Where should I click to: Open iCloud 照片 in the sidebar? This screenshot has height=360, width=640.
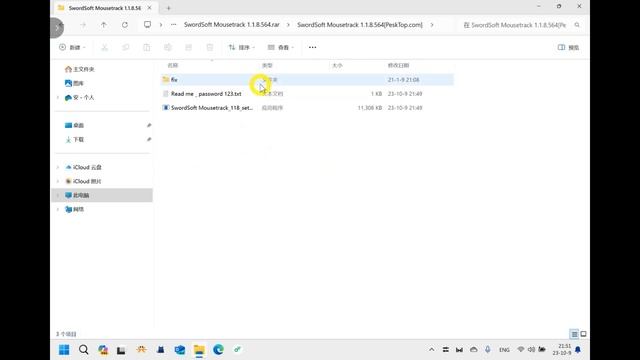point(83,181)
